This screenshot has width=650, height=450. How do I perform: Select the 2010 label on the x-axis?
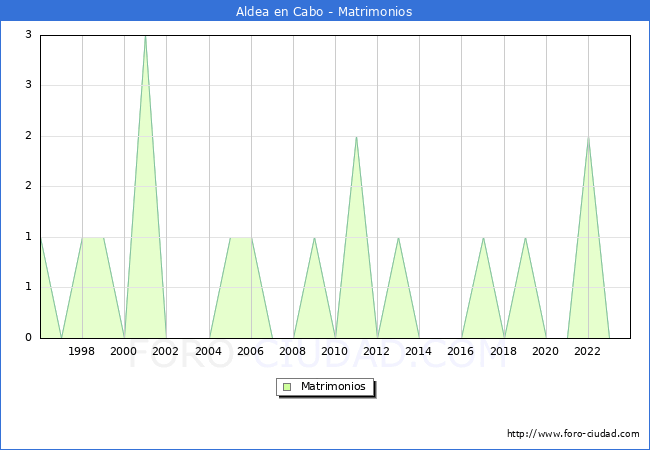click(x=335, y=351)
